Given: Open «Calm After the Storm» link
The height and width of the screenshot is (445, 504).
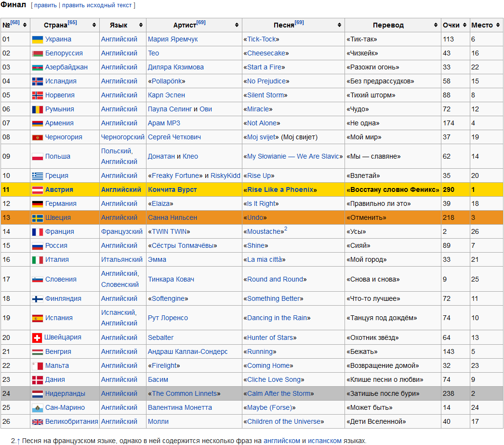Looking at the screenshot, I should (x=279, y=394).
